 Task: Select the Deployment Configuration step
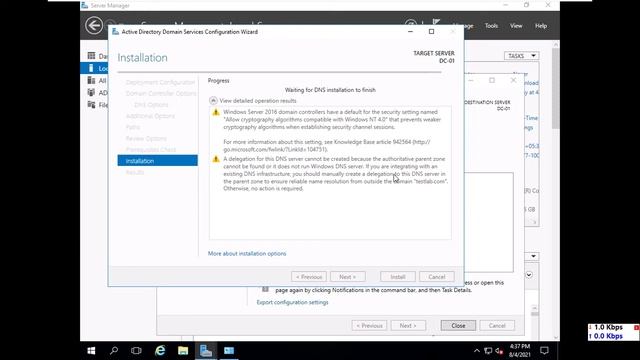160,82
